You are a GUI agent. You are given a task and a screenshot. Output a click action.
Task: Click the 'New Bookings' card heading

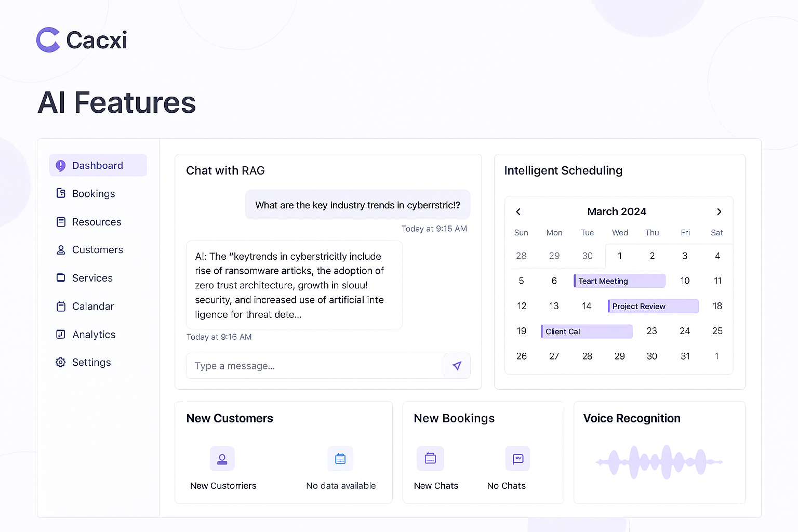[x=454, y=418]
